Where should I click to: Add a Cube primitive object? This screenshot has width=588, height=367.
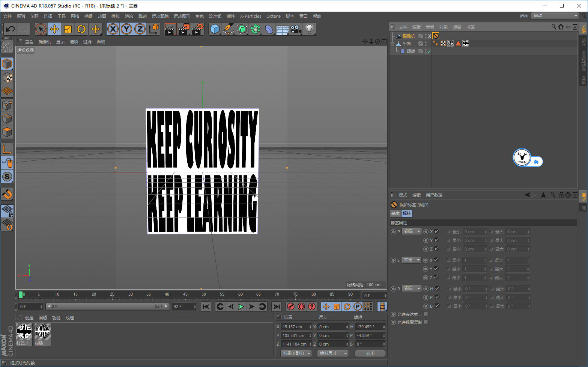tap(215, 29)
